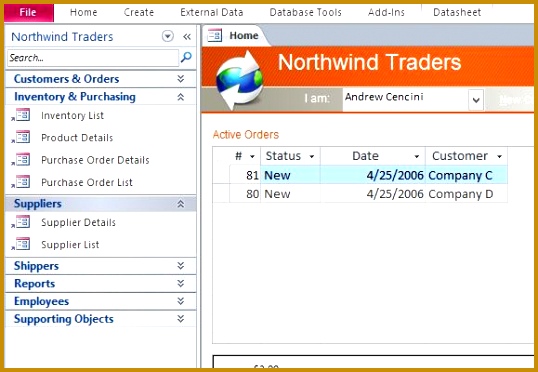Open the File tab

[x=29, y=12]
